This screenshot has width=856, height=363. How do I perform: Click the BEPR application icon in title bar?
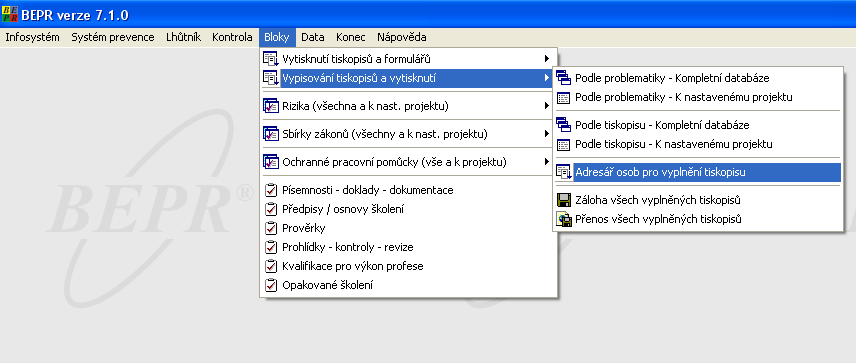[x=10, y=15]
